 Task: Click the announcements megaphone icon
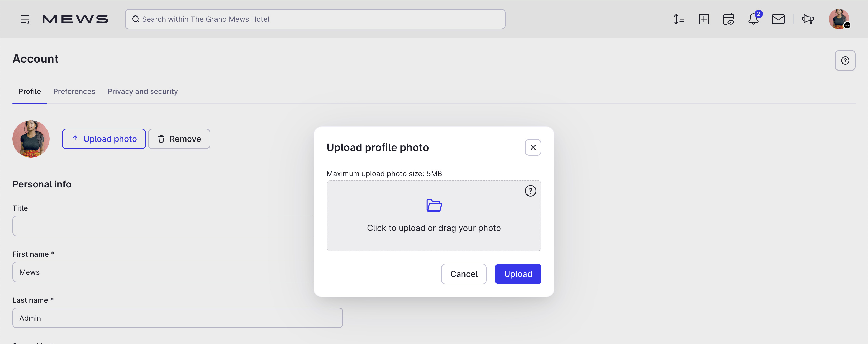(x=808, y=19)
